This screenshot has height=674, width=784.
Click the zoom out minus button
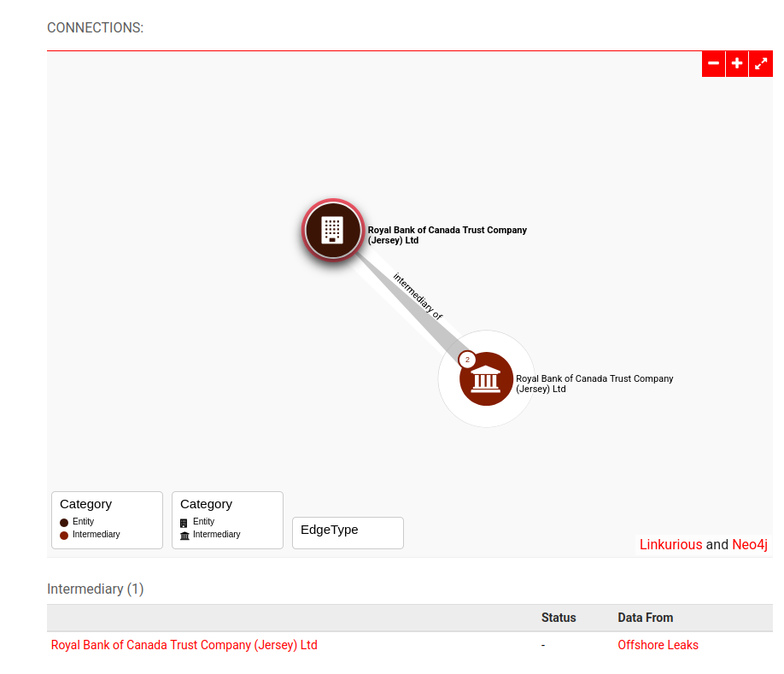coord(713,64)
